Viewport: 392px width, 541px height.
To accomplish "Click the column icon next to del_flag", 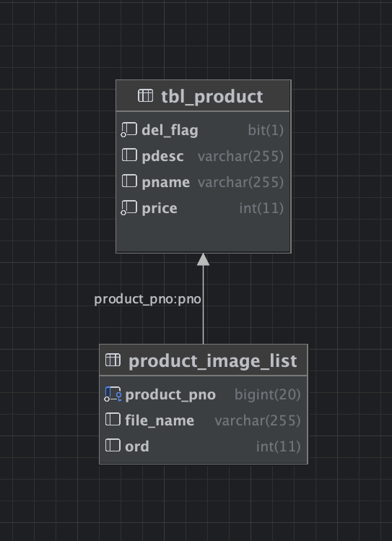I will 129,130.
